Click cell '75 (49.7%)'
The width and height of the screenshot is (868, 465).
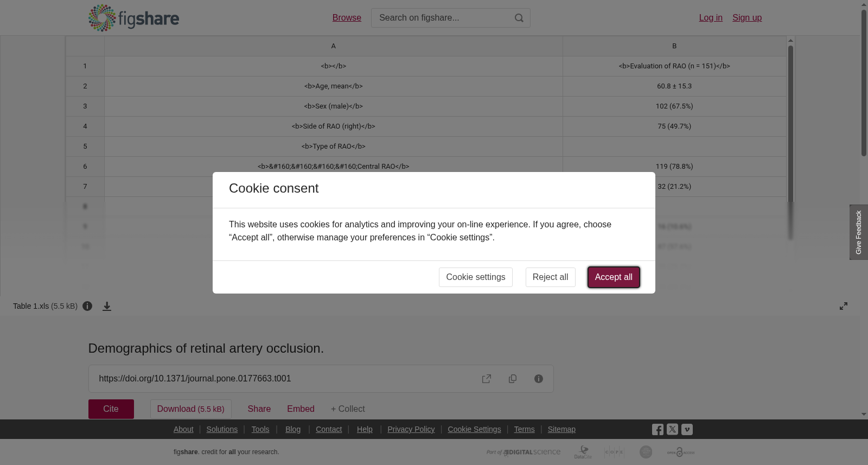(x=674, y=126)
